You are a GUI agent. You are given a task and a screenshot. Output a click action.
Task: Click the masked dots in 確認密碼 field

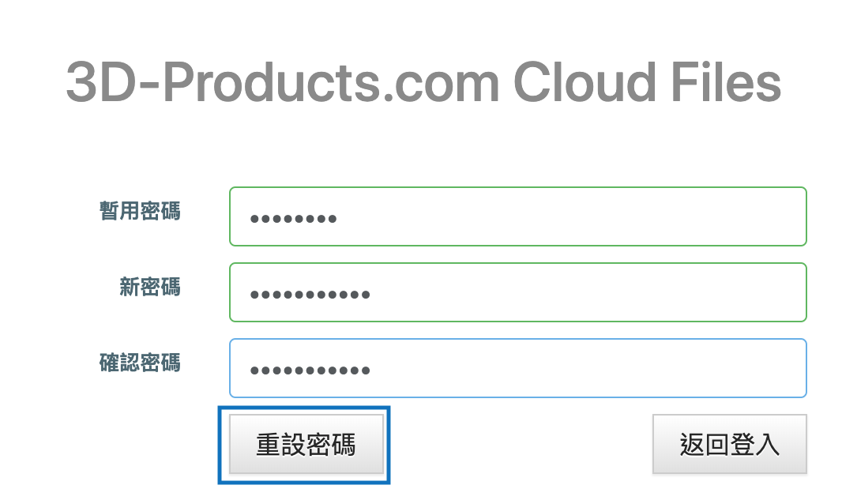(x=310, y=370)
